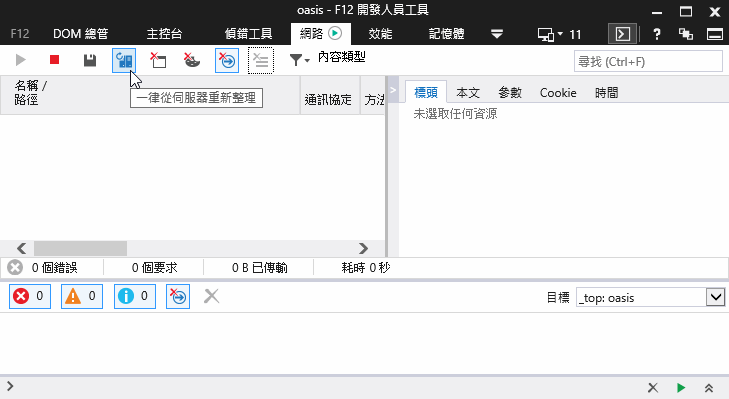This screenshot has height=399, width=729.
Task: Switch to the 主控台 console tab
Action: [164, 34]
